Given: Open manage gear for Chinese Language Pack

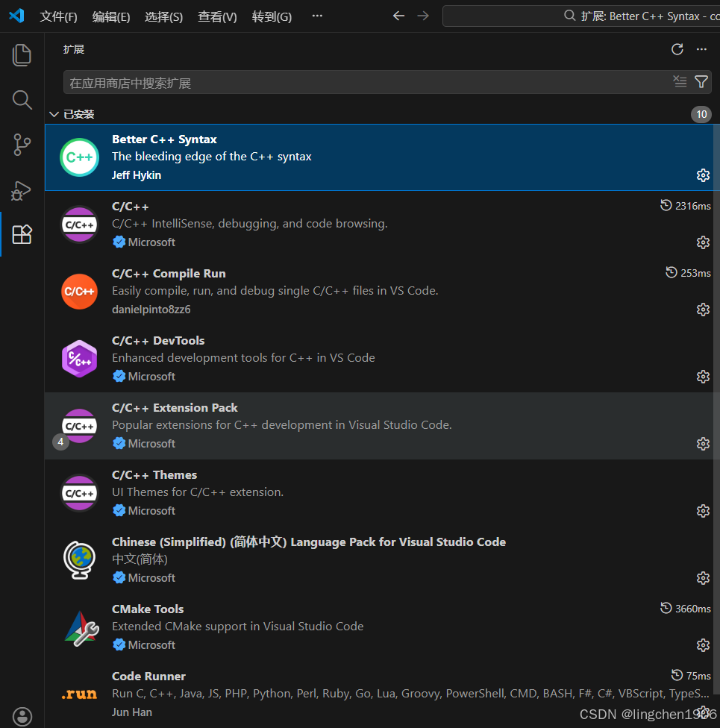Looking at the screenshot, I should coord(703,578).
